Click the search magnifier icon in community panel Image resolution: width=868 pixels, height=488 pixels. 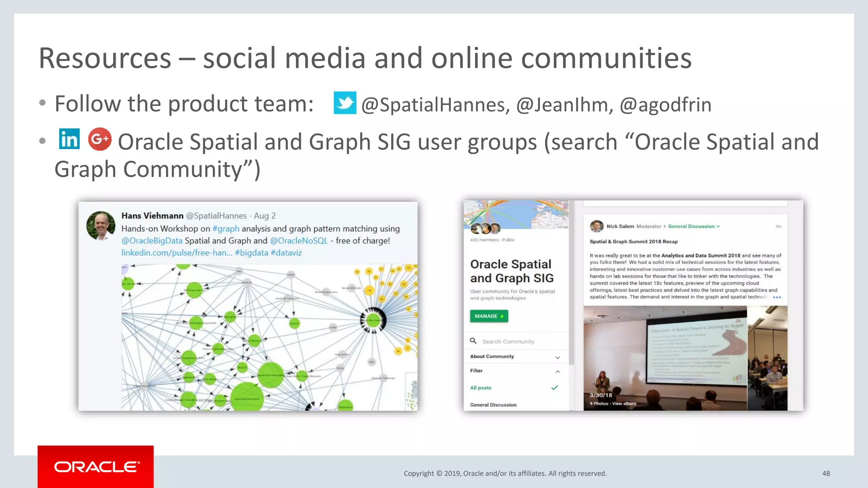pyautogui.click(x=473, y=341)
